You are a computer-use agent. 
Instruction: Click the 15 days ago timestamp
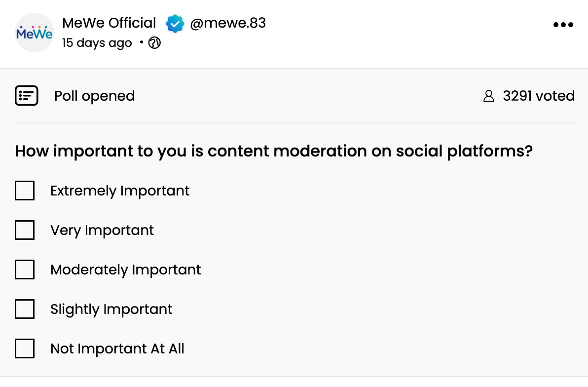[97, 43]
